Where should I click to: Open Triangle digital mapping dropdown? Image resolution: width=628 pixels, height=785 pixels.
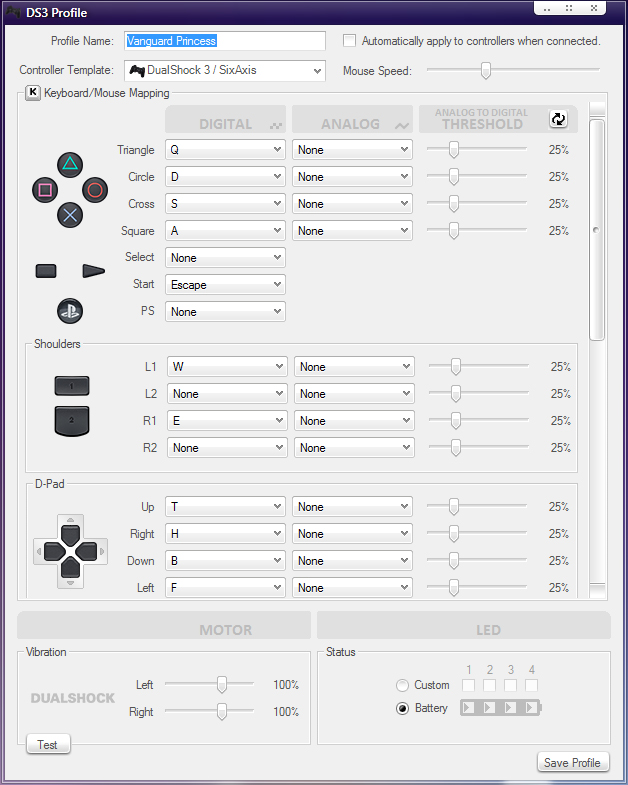(x=225, y=150)
